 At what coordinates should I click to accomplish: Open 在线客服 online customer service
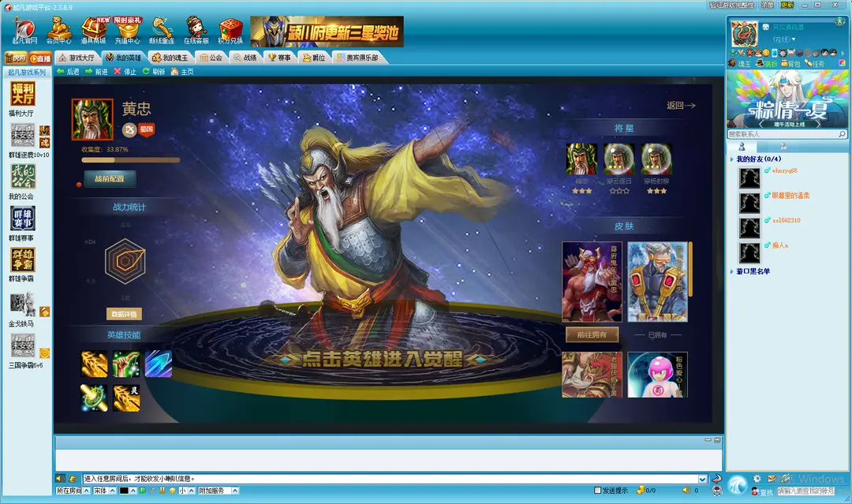[196, 31]
